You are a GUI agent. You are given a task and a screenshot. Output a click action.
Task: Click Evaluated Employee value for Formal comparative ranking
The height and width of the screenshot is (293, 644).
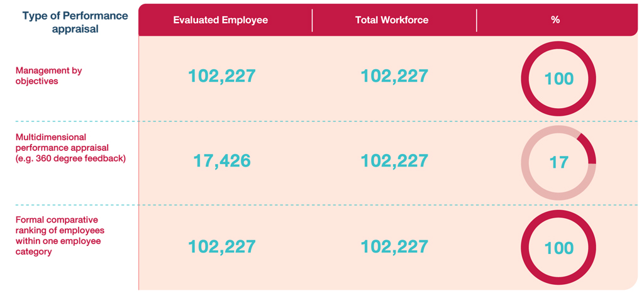[222, 246]
